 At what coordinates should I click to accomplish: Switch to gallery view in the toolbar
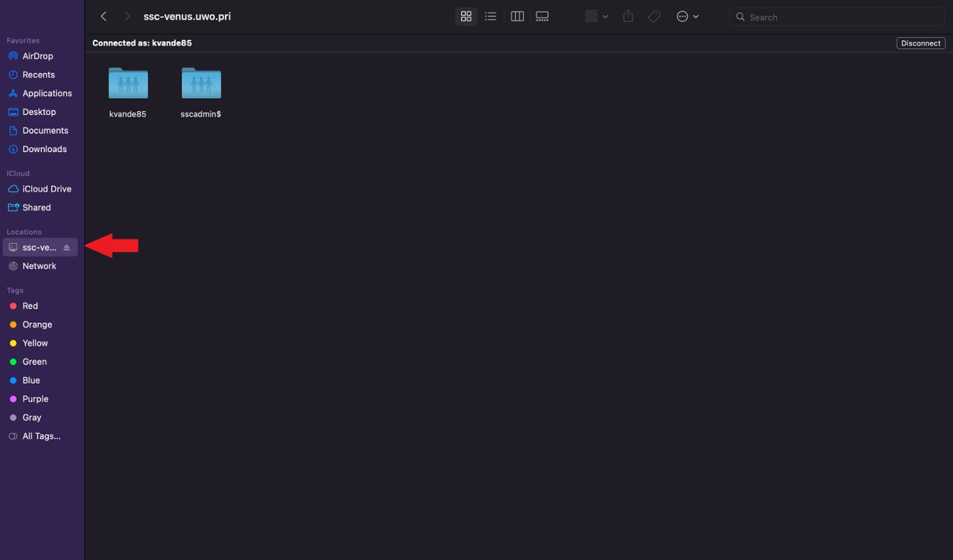pyautogui.click(x=542, y=16)
